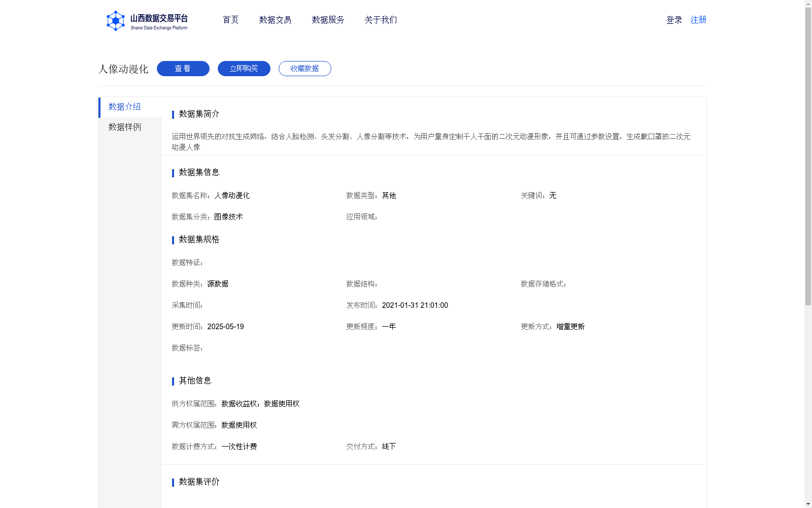
Task: Select the 数据样例 sidebar tab
Action: (x=130, y=128)
